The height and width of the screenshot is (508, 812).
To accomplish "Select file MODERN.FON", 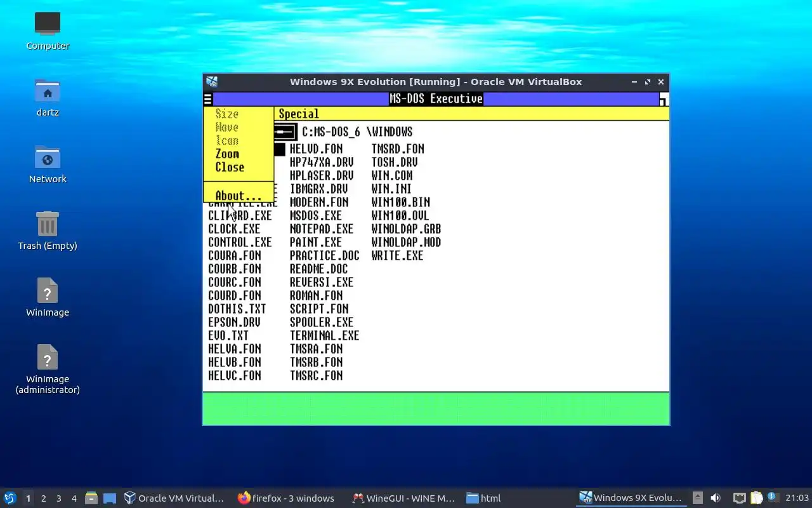I will click(x=319, y=203).
